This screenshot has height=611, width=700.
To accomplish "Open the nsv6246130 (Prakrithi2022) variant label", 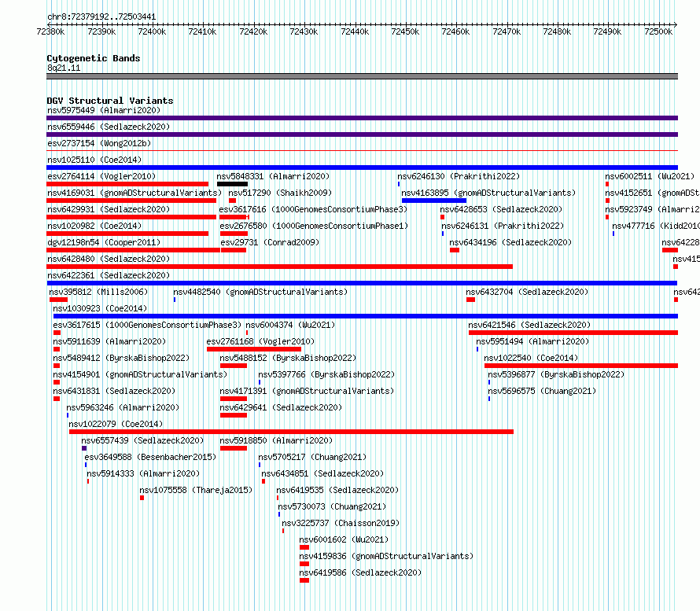I will [459, 176].
